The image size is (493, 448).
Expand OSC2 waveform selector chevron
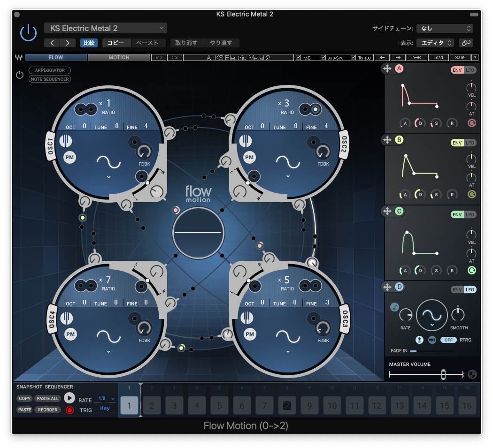(x=288, y=176)
